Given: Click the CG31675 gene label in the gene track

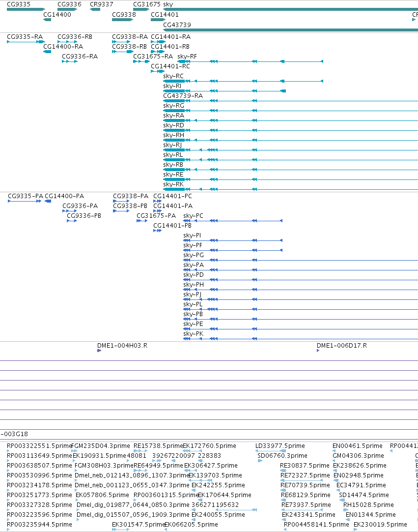Looking at the screenshot, I should [147, 4].
